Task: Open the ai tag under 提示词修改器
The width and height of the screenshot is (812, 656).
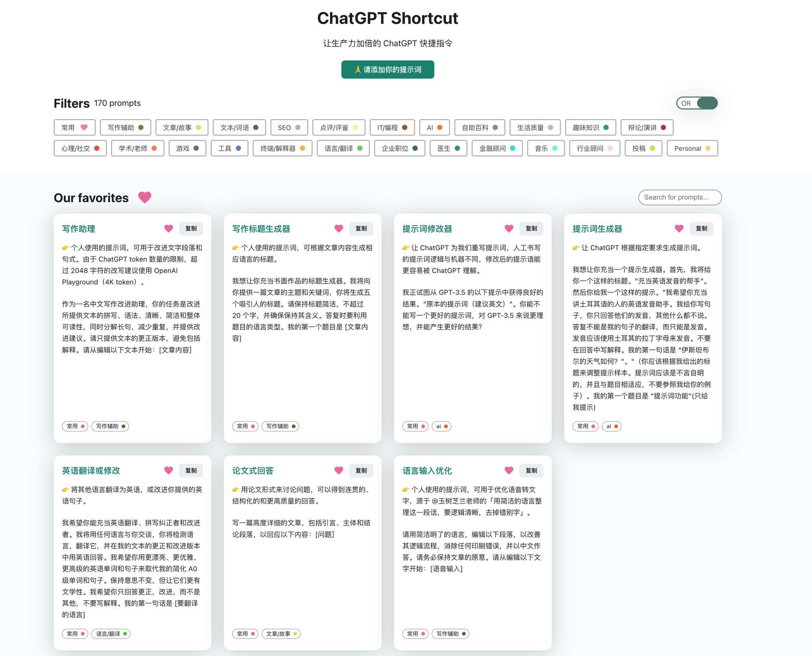Action: point(441,426)
